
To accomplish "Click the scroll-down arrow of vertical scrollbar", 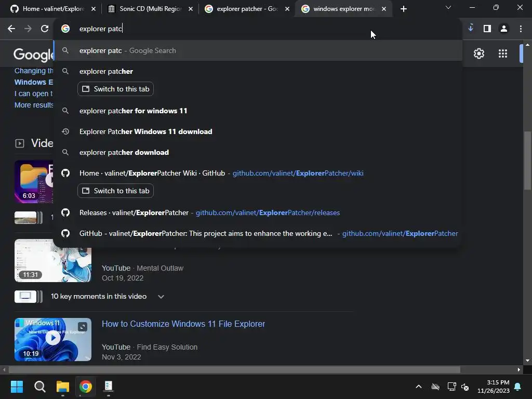I will [527, 361].
